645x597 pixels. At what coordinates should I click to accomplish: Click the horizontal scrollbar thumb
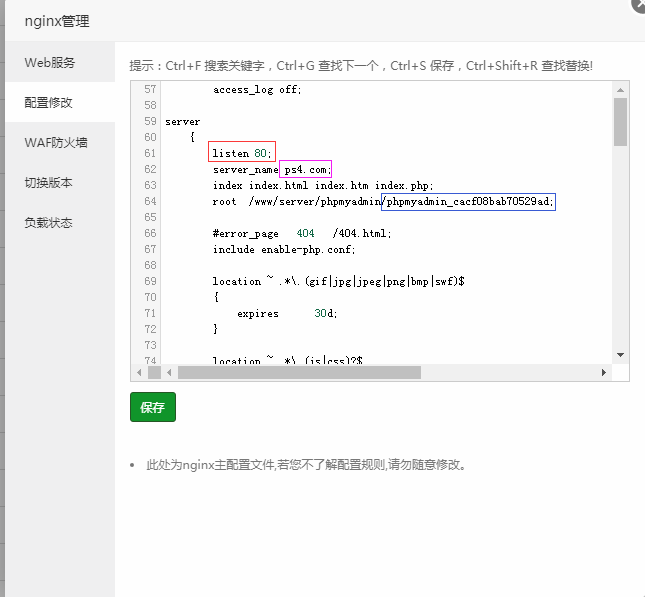click(x=299, y=372)
